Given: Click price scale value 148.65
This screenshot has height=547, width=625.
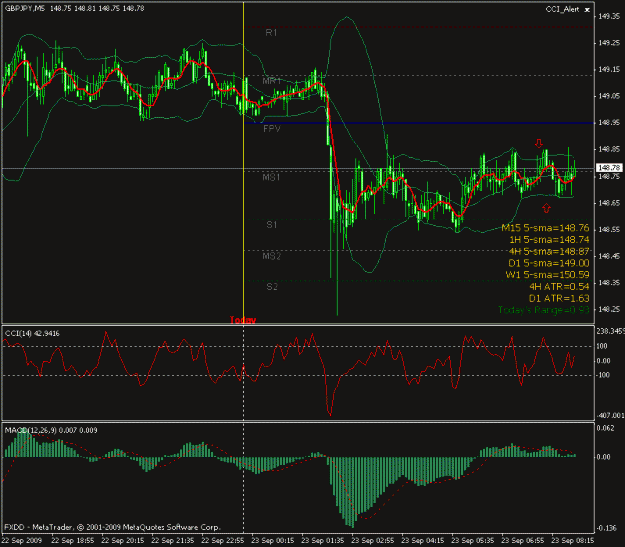Looking at the screenshot, I should (x=609, y=203).
